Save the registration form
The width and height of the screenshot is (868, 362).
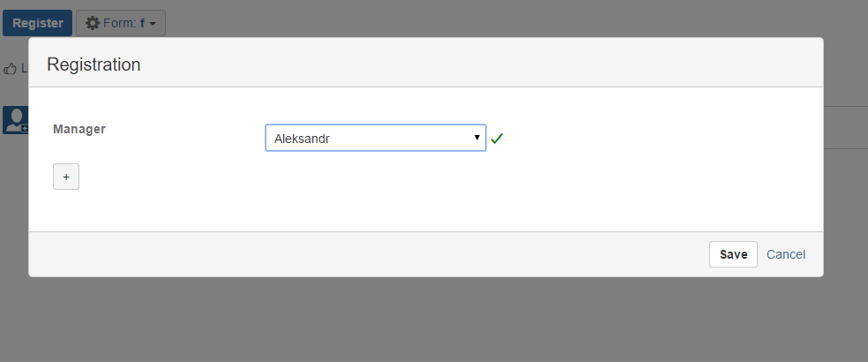[733, 254]
